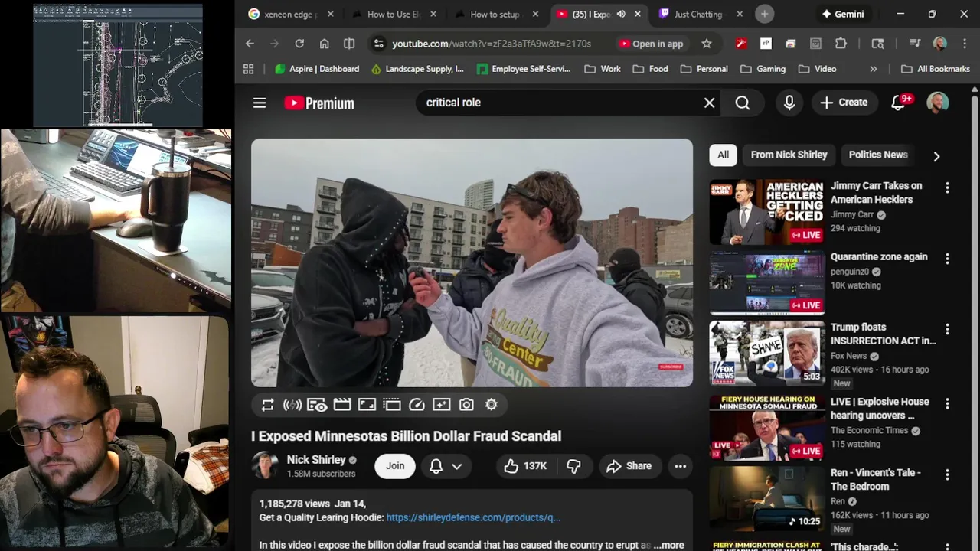Click the Join channel button
Viewport: 980px width, 551px height.
tap(395, 466)
